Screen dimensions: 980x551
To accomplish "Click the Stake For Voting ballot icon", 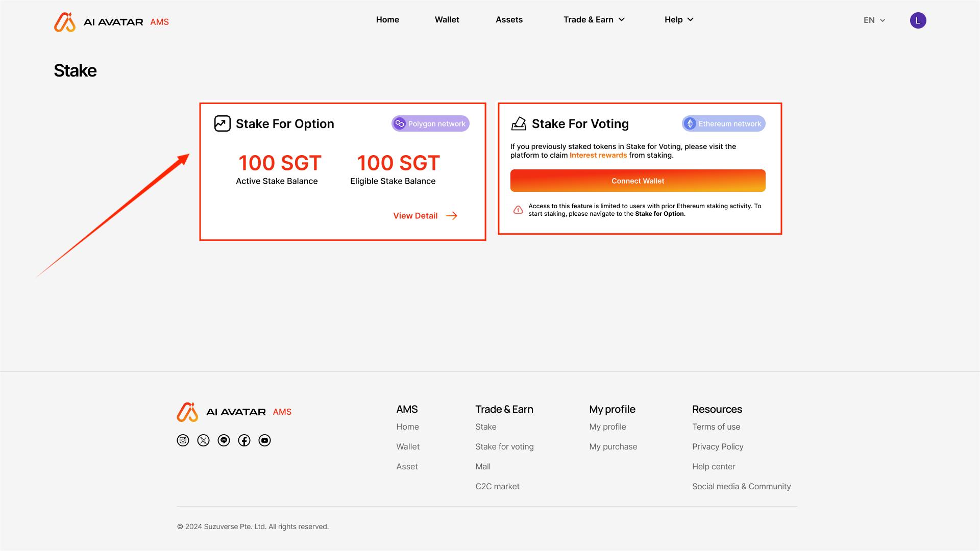I will (519, 123).
